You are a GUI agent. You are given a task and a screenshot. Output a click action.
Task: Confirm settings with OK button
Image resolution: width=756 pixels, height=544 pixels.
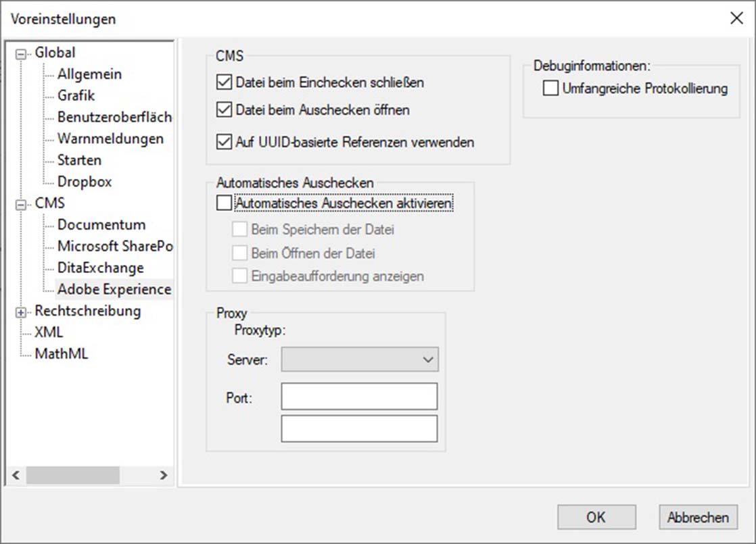pyautogui.click(x=596, y=518)
